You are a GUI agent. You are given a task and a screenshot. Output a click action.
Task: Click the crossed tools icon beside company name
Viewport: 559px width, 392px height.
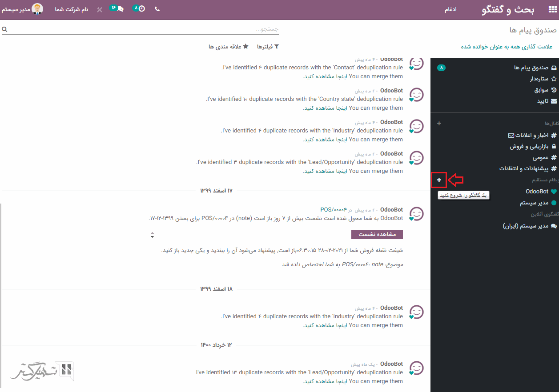click(100, 9)
